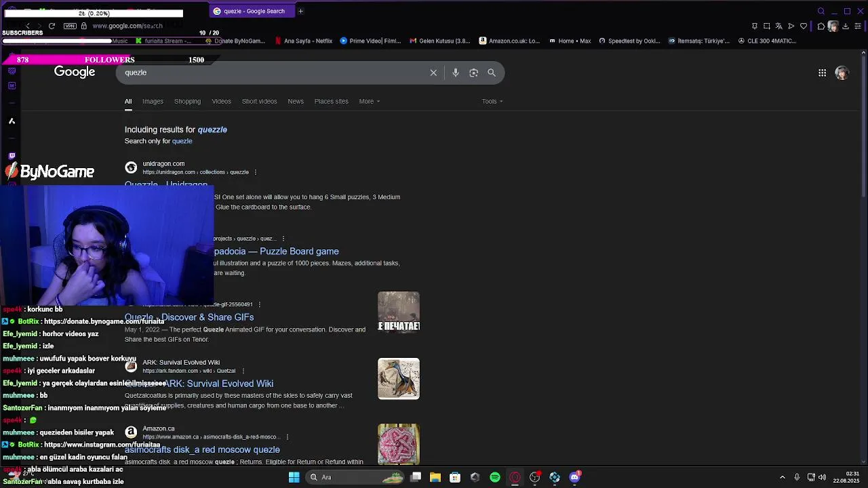Open browser search icon in title bar
The height and width of the screenshot is (488, 868).
point(821,11)
